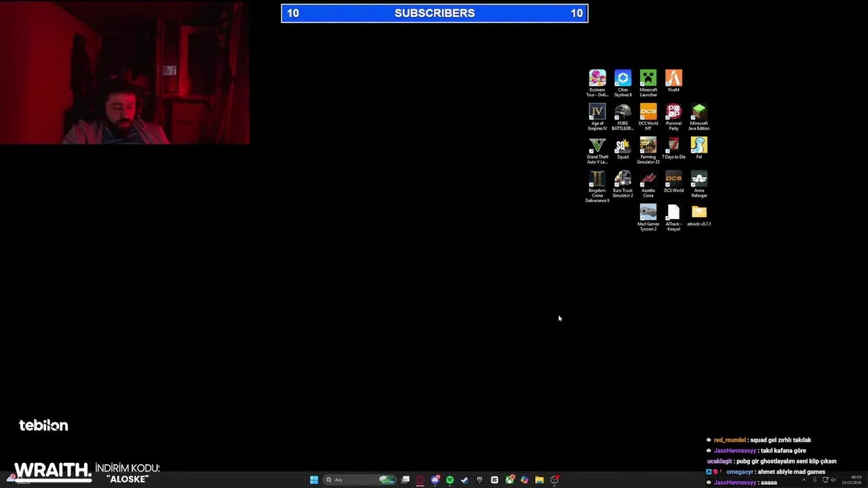Image resolution: width=868 pixels, height=488 pixels.
Task: Open the network status tray icon
Action: pos(825,480)
